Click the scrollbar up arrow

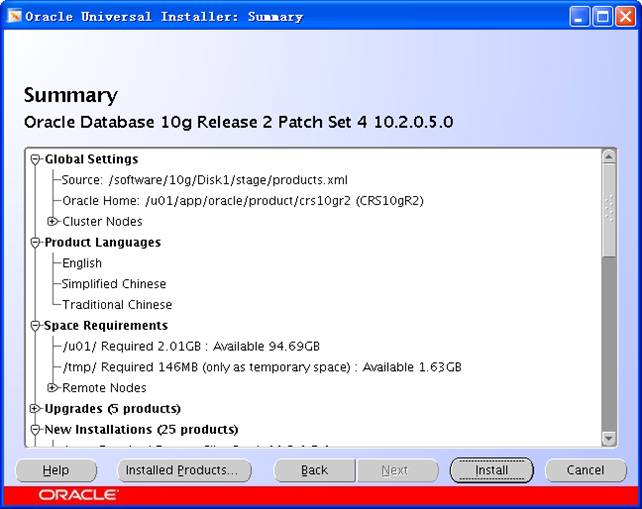coord(609,156)
